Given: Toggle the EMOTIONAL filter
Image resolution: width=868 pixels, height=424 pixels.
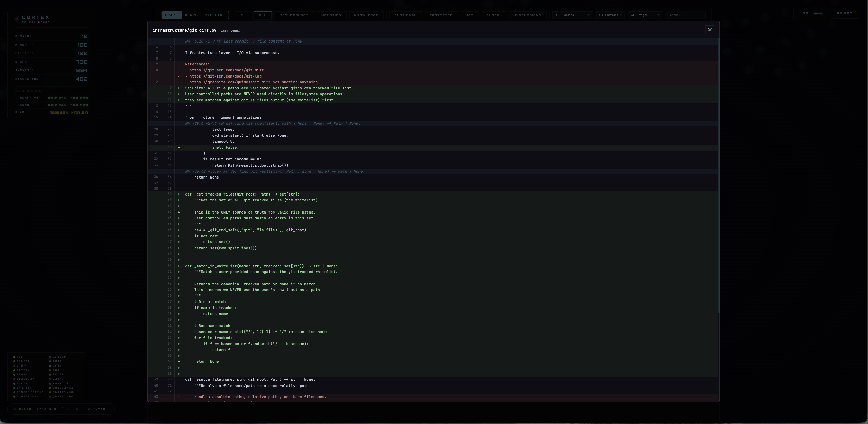Looking at the screenshot, I should click(405, 15).
